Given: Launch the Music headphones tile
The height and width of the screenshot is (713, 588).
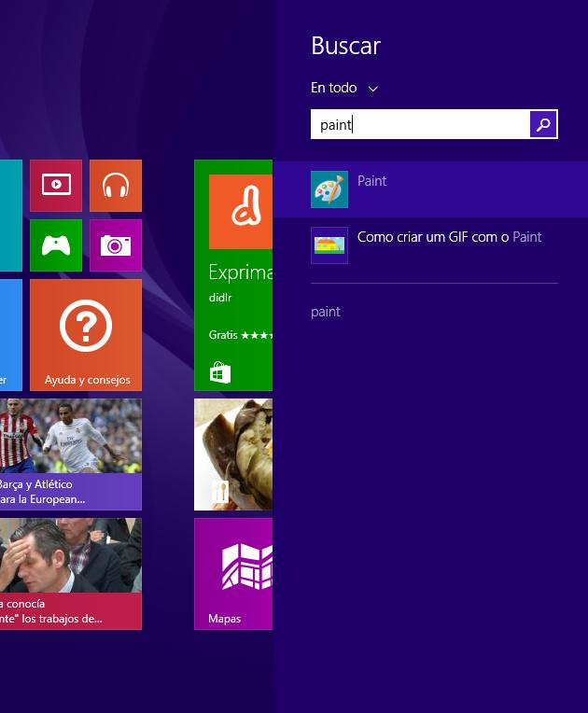Looking at the screenshot, I should click(116, 186).
